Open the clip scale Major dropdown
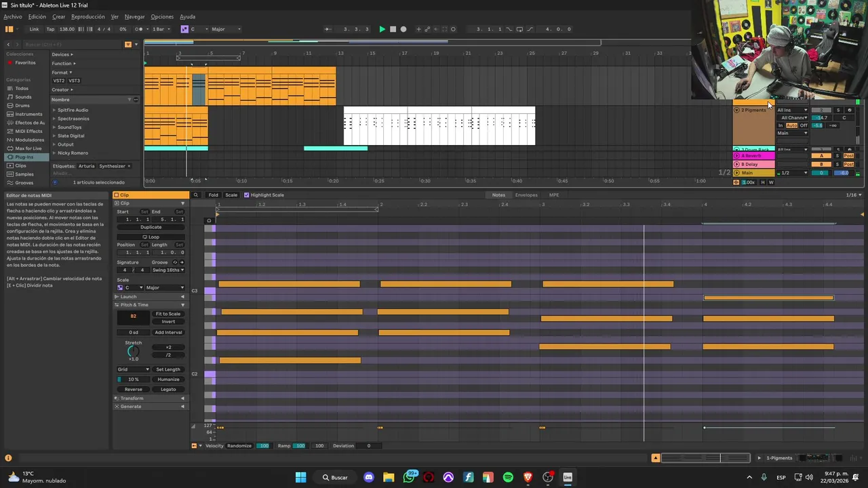 tap(164, 287)
